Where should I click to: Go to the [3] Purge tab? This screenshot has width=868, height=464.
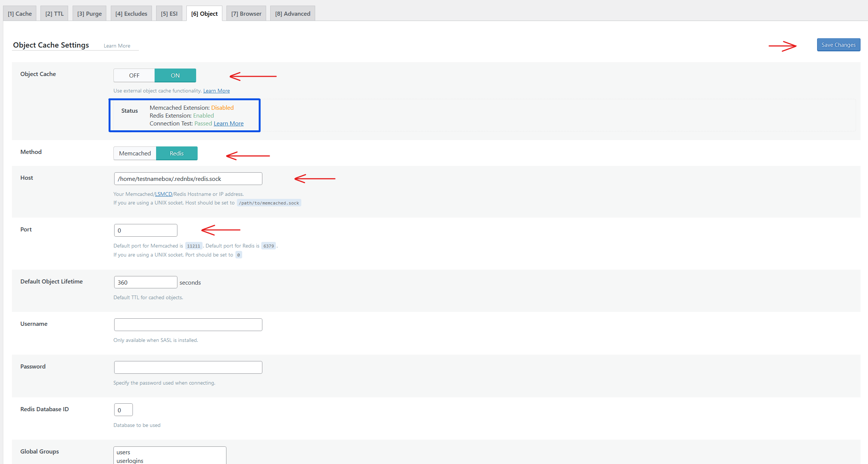pos(89,13)
